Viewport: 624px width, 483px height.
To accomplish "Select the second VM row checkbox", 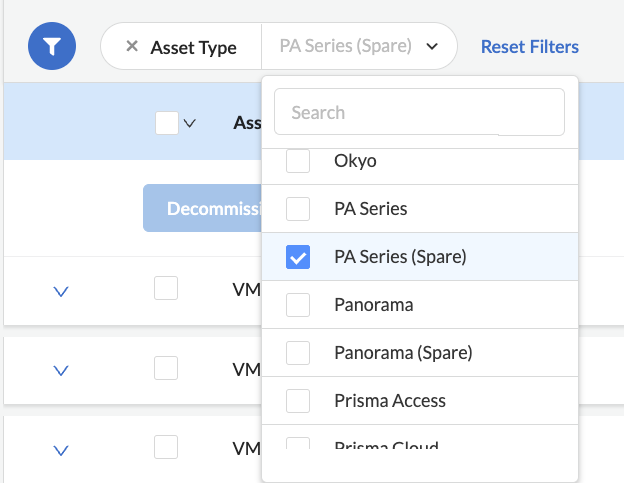I will pos(166,367).
